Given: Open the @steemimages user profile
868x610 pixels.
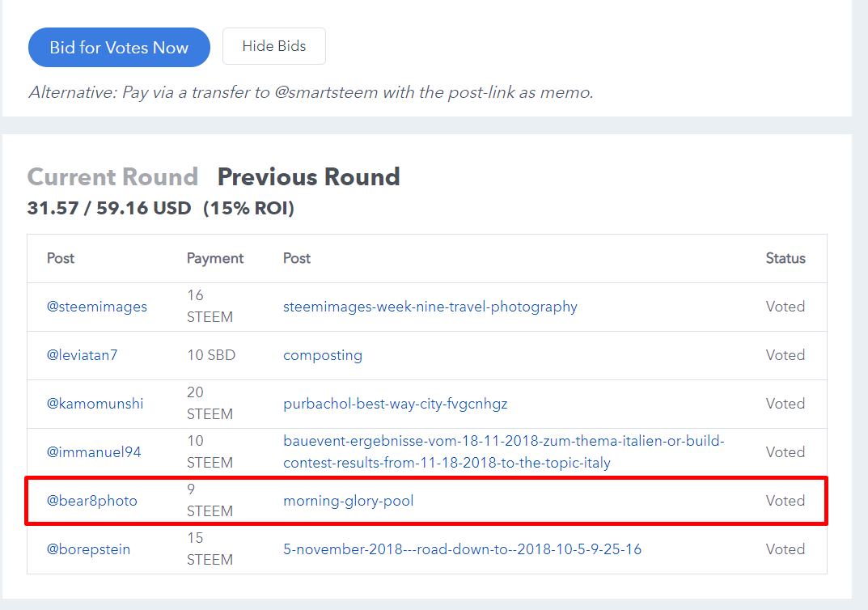Looking at the screenshot, I should pos(97,307).
